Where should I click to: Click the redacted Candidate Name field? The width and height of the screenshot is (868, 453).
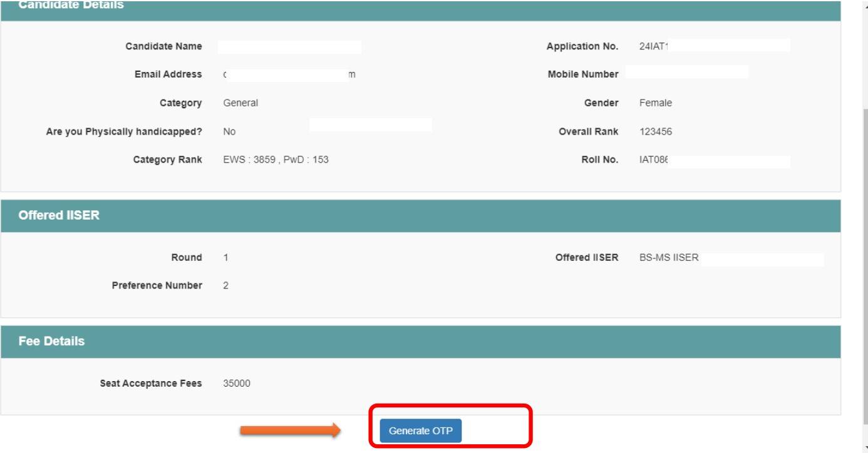(289, 47)
